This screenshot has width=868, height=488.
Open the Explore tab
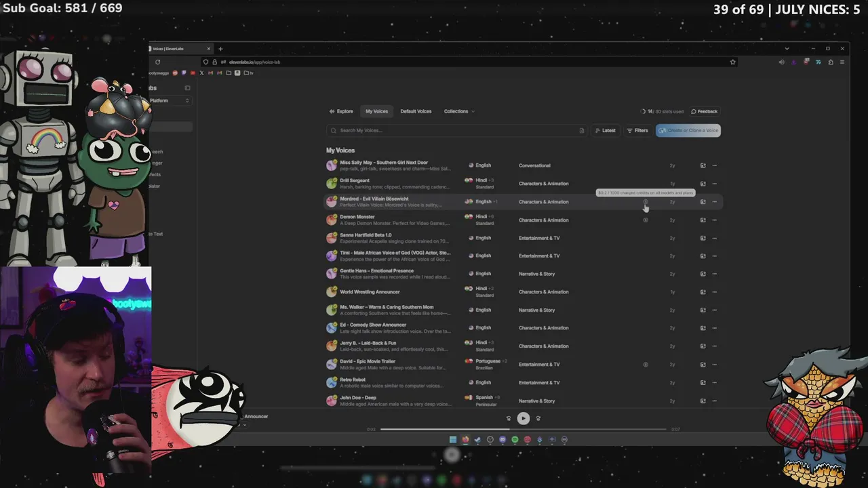341,111
